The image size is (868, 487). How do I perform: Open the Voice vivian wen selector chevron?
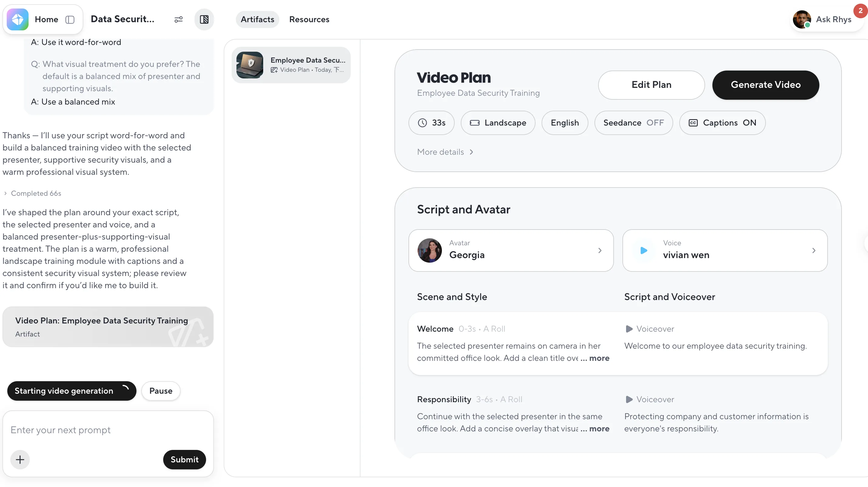click(814, 250)
